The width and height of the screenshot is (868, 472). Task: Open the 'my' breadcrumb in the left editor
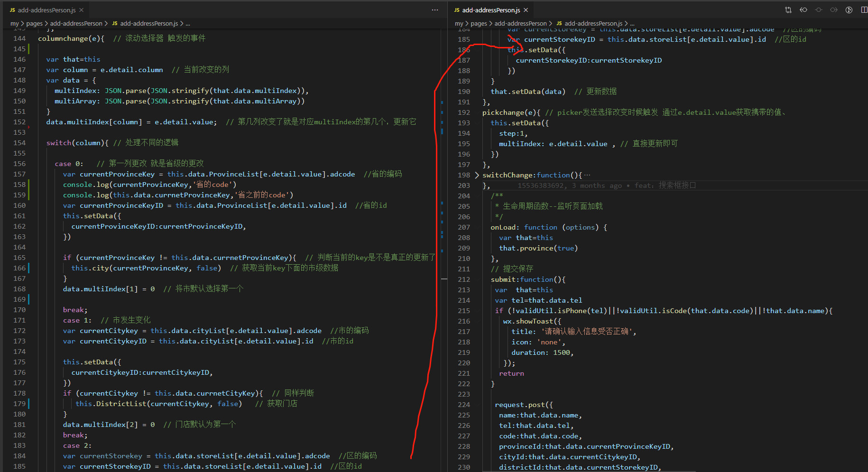tap(15, 23)
